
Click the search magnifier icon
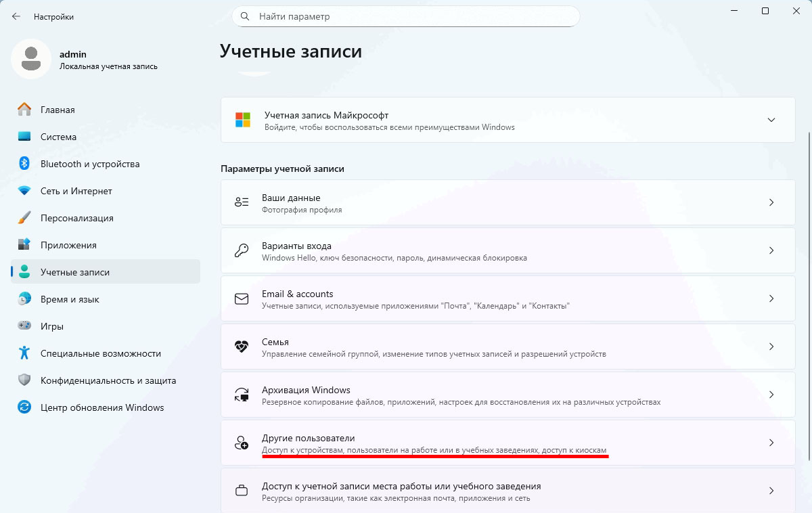[245, 16]
